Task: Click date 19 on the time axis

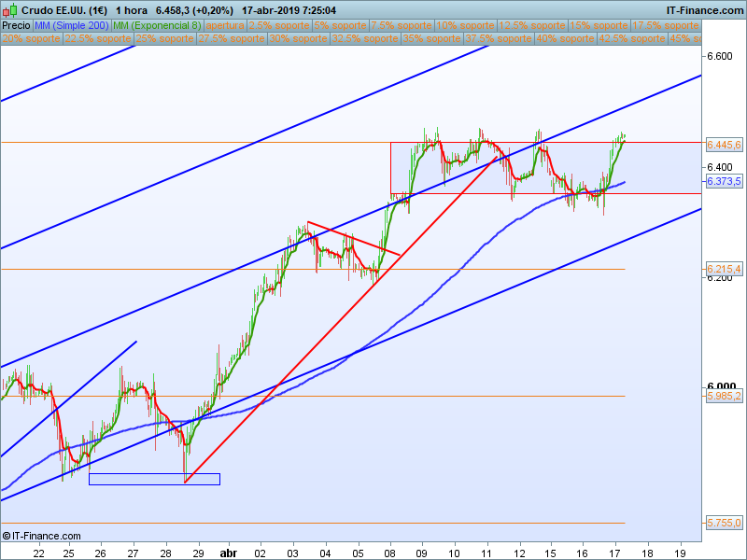Action: tap(681, 553)
